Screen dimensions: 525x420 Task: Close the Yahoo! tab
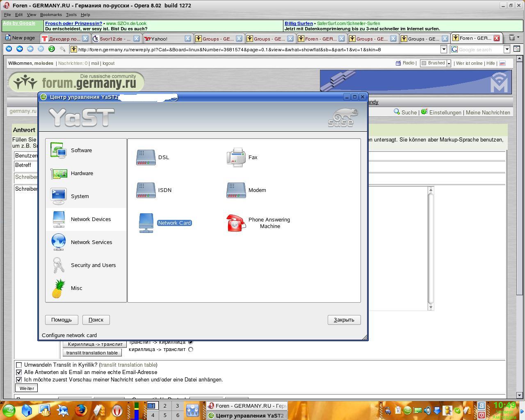click(187, 39)
